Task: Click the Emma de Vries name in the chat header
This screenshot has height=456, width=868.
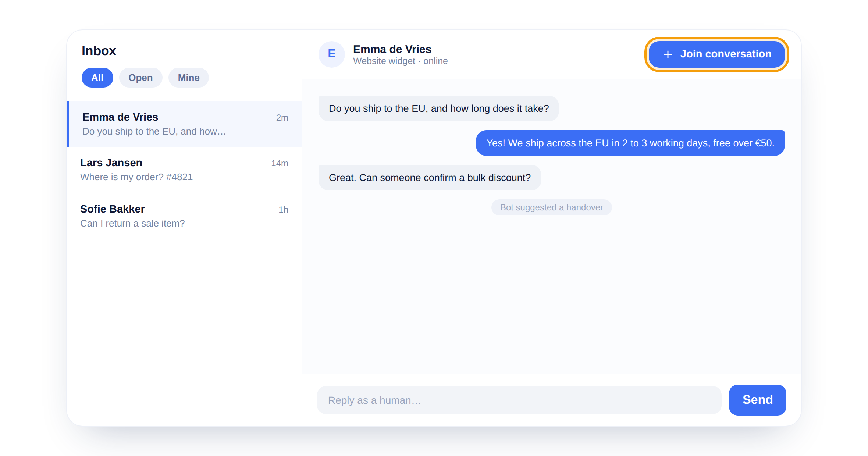Action: pyautogui.click(x=392, y=49)
